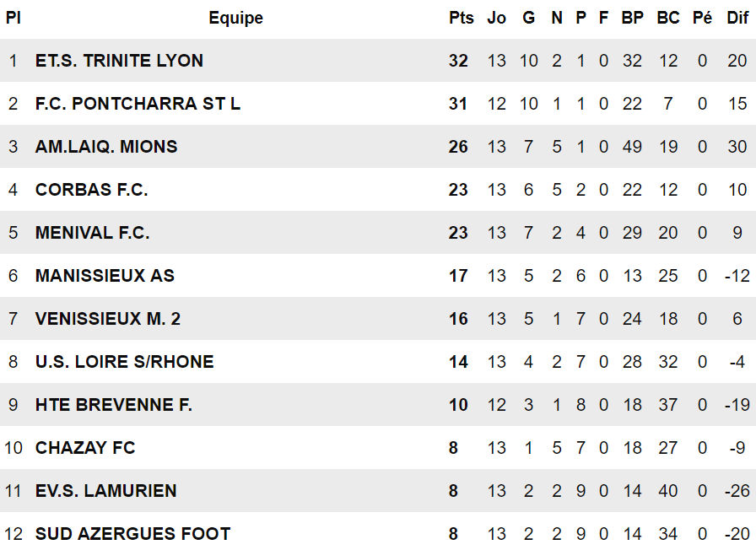Click HTE BREVENNE F. team name

click(x=114, y=405)
